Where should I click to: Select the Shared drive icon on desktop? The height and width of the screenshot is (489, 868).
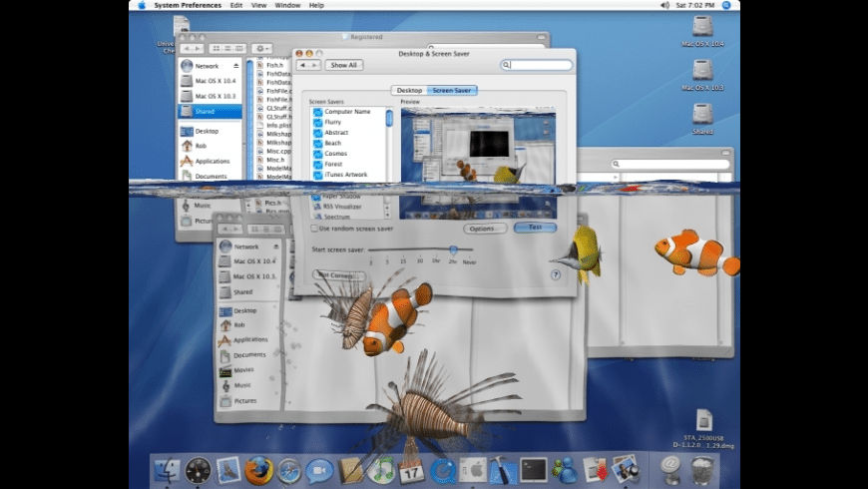click(x=702, y=119)
